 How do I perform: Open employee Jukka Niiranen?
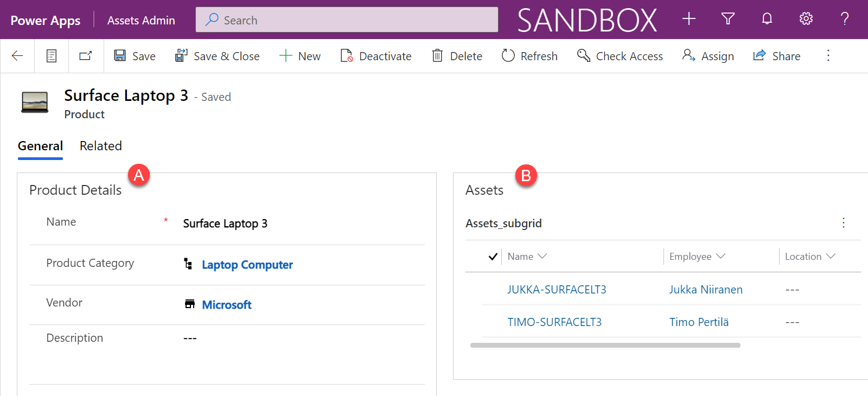tap(706, 290)
